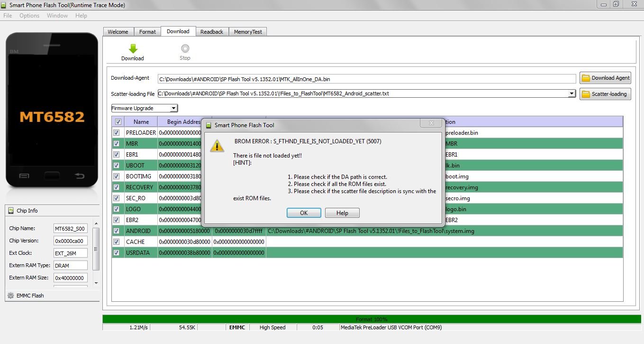Click the CACHE begin address 0x0000000030d80000
Image resolution: width=644 pixels, height=344 pixels.
click(184, 242)
